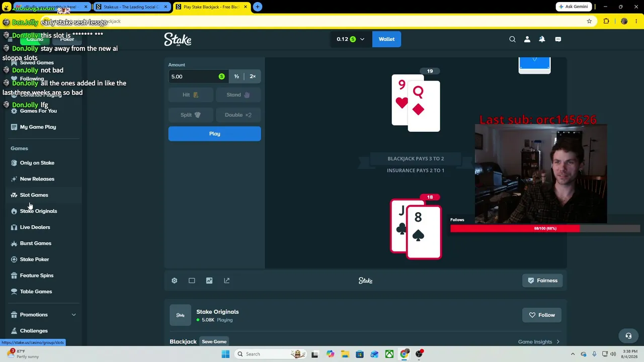Image resolution: width=644 pixels, height=362 pixels.
Task: Follow Stake Originals
Action: [x=542, y=315]
